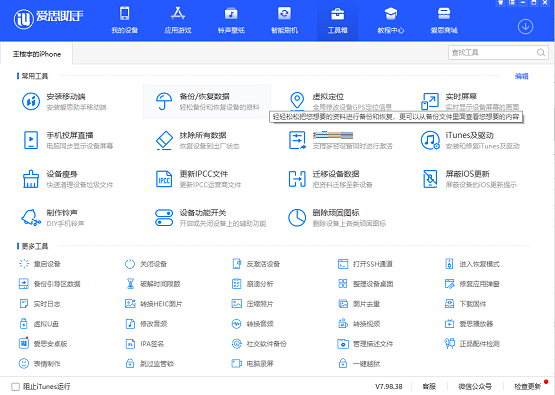This screenshot has height=395, width=555.
Task: Toggle the 阻止iTunes运行 checkbox
Action: (x=15, y=387)
